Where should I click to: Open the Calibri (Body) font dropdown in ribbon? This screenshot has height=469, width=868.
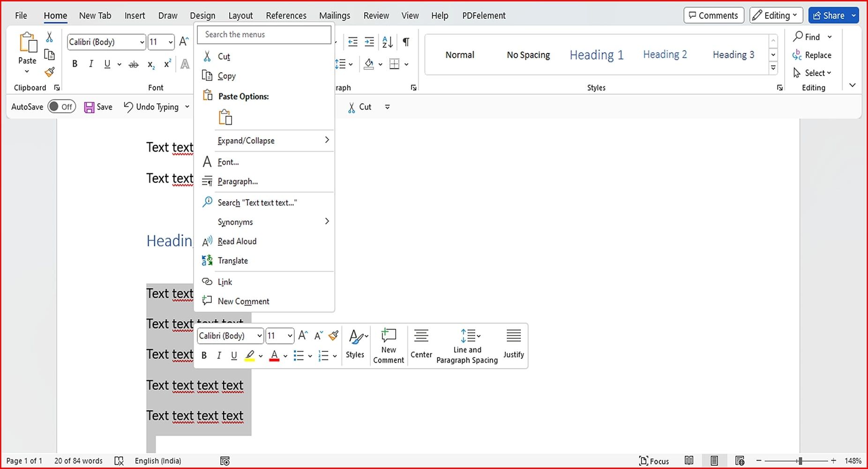[142, 42]
